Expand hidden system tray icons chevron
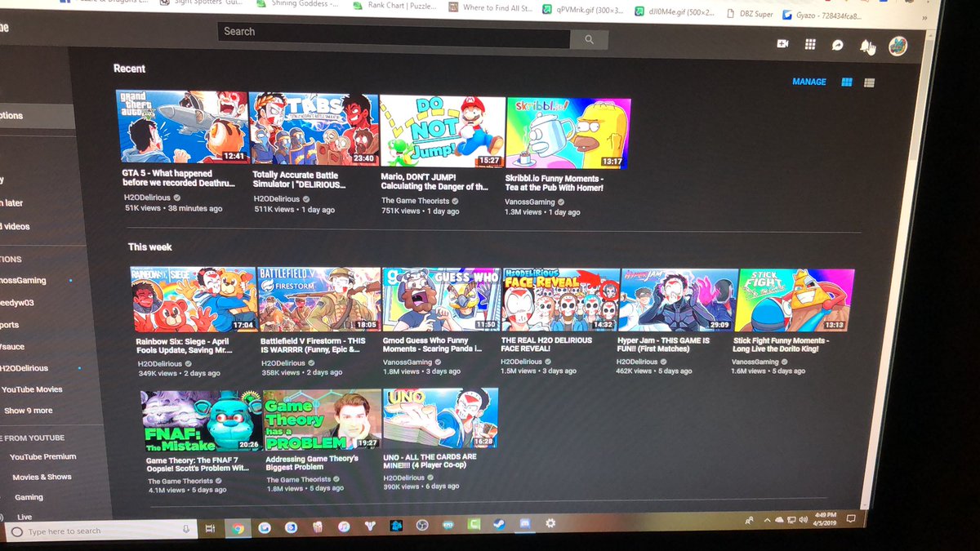The image size is (980, 551). [765, 520]
